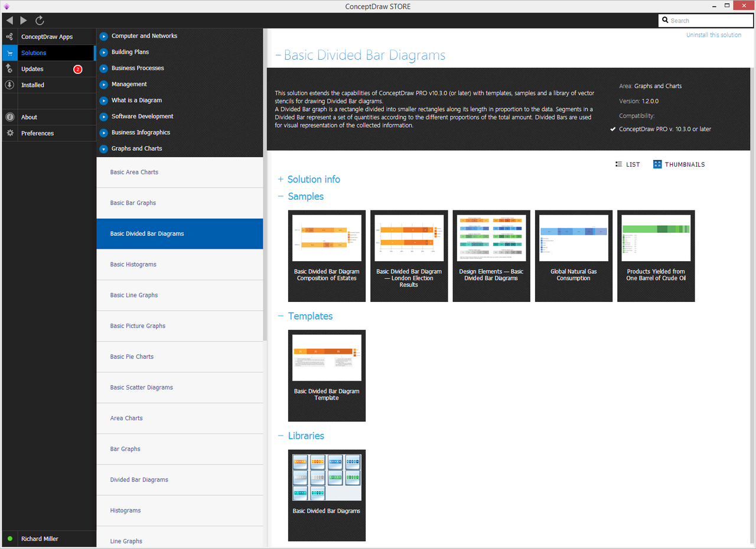Expand the Solution info section
756x549 pixels.
281,179
